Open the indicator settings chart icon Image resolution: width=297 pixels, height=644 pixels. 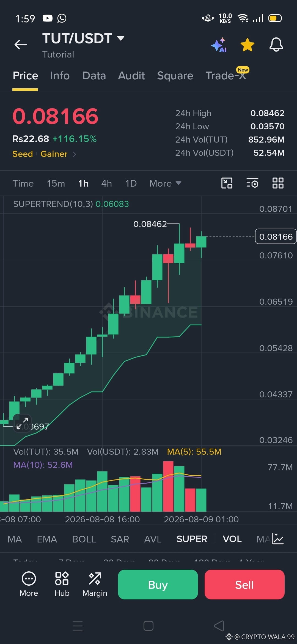(x=278, y=539)
